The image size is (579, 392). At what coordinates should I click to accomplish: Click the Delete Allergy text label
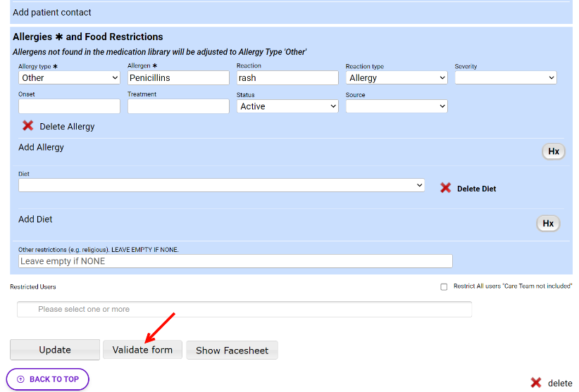(x=67, y=127)
